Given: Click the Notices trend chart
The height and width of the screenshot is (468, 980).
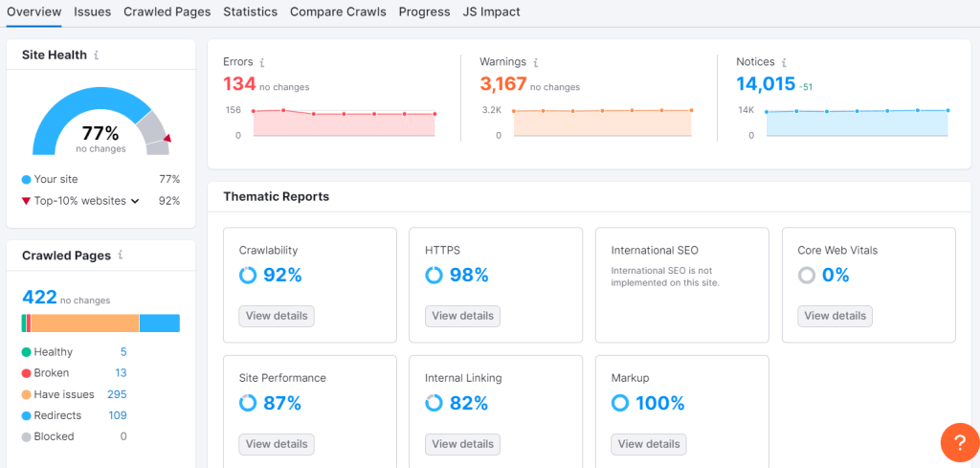Looking at the screenshot, I should (x=857, y=122).
